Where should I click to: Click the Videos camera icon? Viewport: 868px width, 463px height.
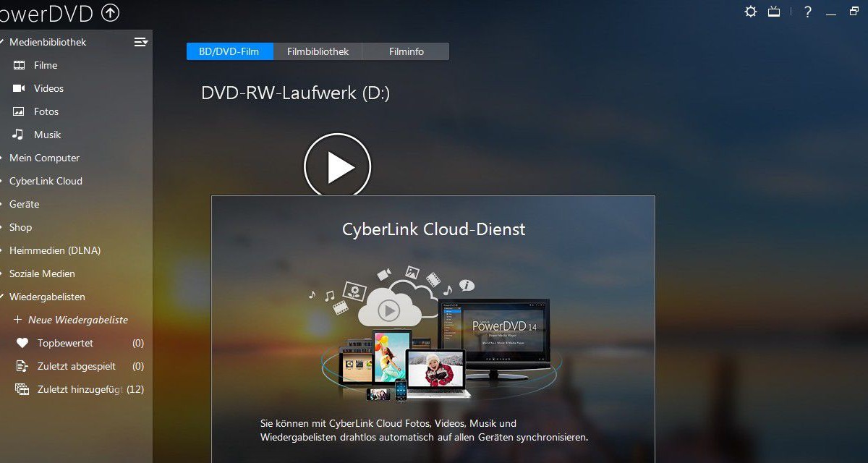tap(19, 88)
